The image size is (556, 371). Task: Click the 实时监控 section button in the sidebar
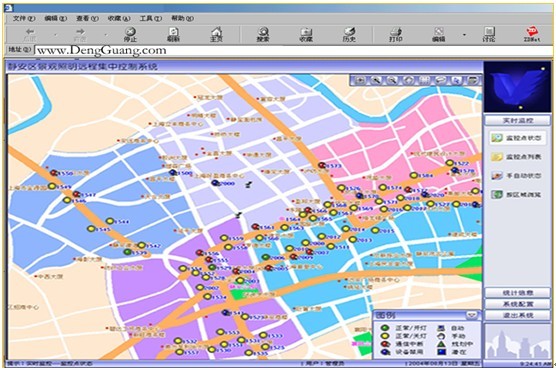click(x=518, y=121)
